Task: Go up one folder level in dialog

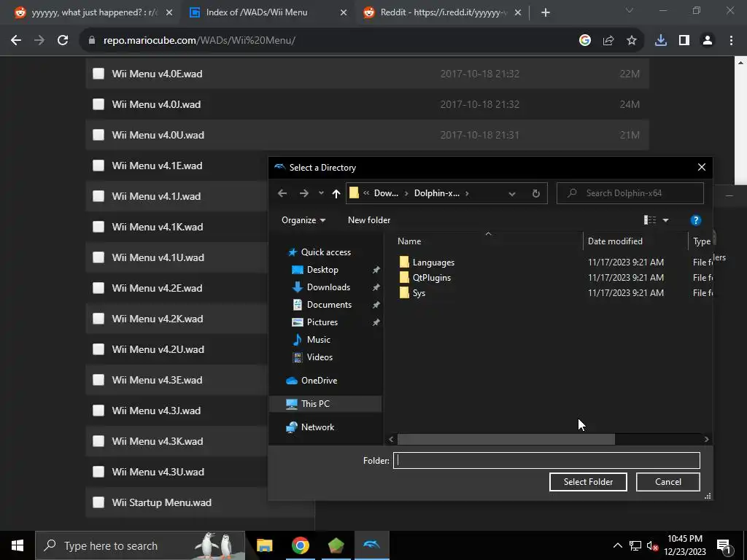Action: pyautogui.click(x=336, y=193)
